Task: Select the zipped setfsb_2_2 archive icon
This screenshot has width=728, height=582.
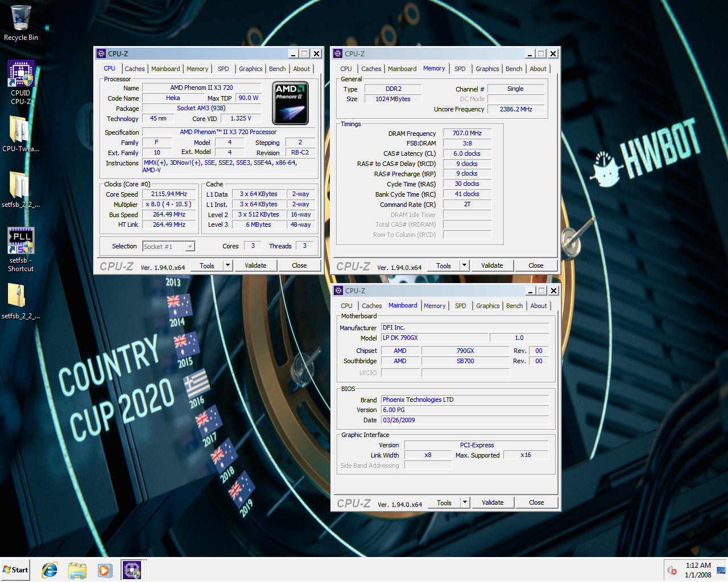Action: tap(20, 301)
